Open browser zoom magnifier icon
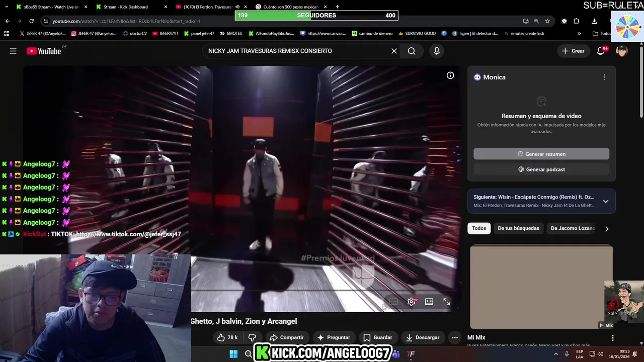 (536, 21)
